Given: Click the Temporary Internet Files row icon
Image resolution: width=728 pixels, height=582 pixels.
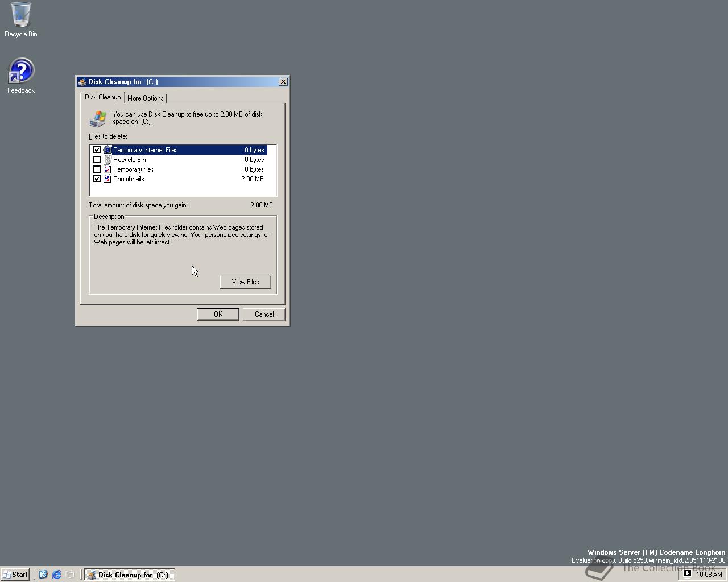Looking at the screenshot, I should click(107, 150).
